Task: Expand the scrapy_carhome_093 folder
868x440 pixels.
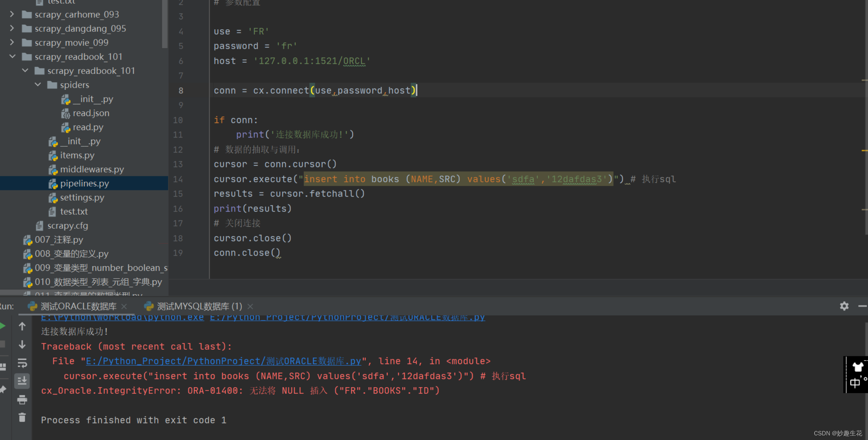Action: [12, 14]
